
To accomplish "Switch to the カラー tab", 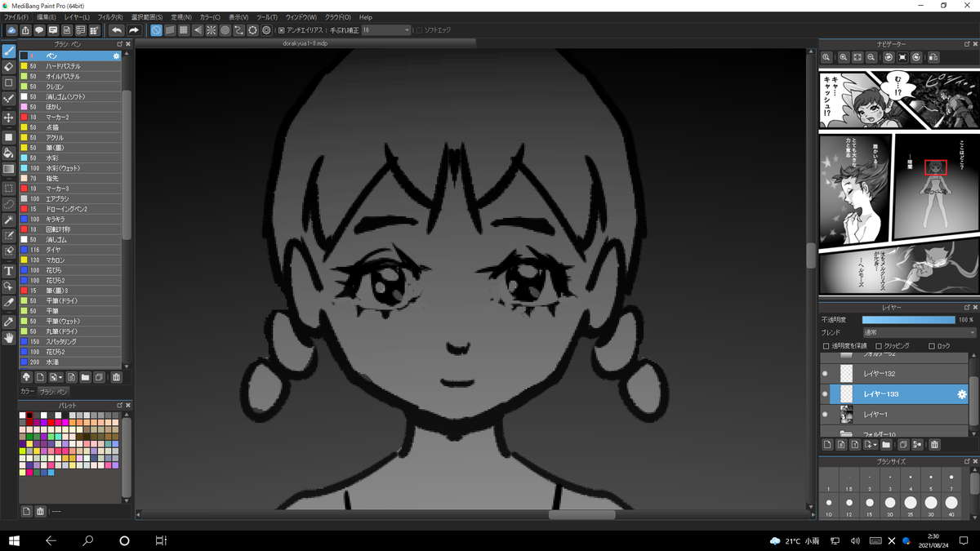I will [28, 392].
